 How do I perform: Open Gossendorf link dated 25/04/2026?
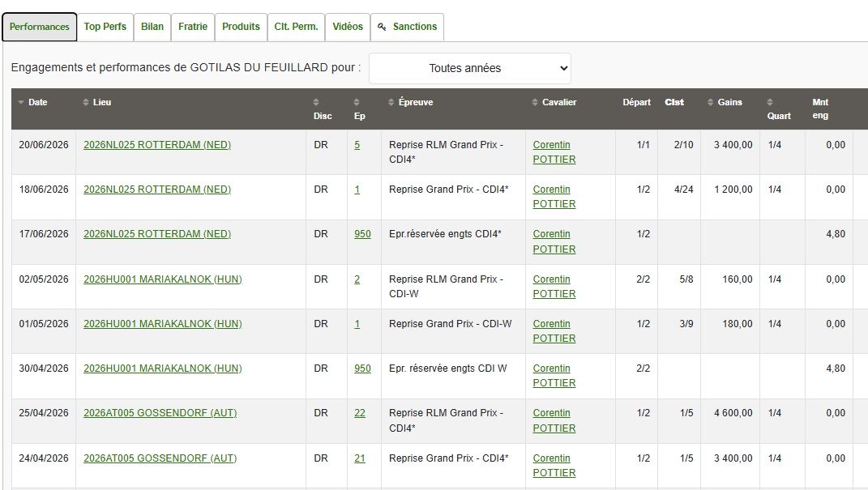point(160,413)
